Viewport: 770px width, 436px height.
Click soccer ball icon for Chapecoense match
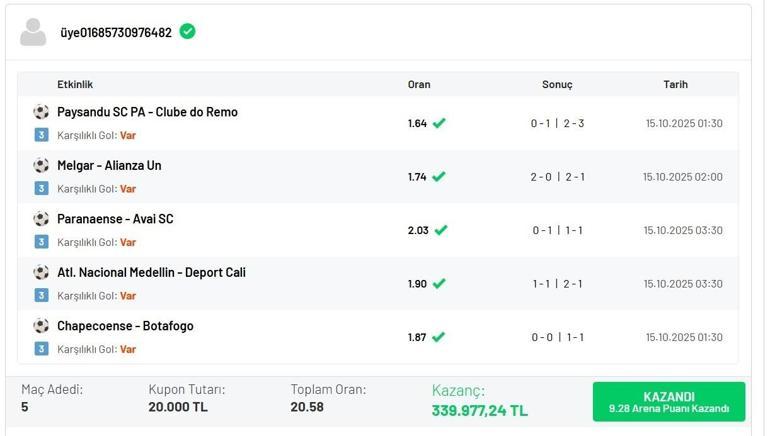[41, 326]
